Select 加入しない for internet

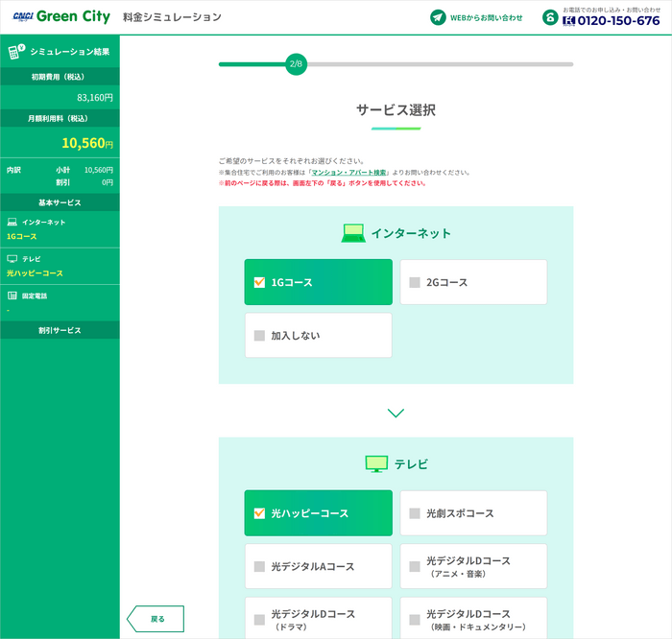point(318,336)
